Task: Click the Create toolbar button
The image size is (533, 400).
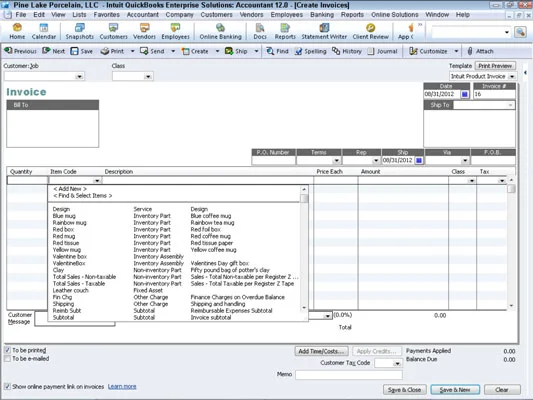Action: click(x=195, y=51)
